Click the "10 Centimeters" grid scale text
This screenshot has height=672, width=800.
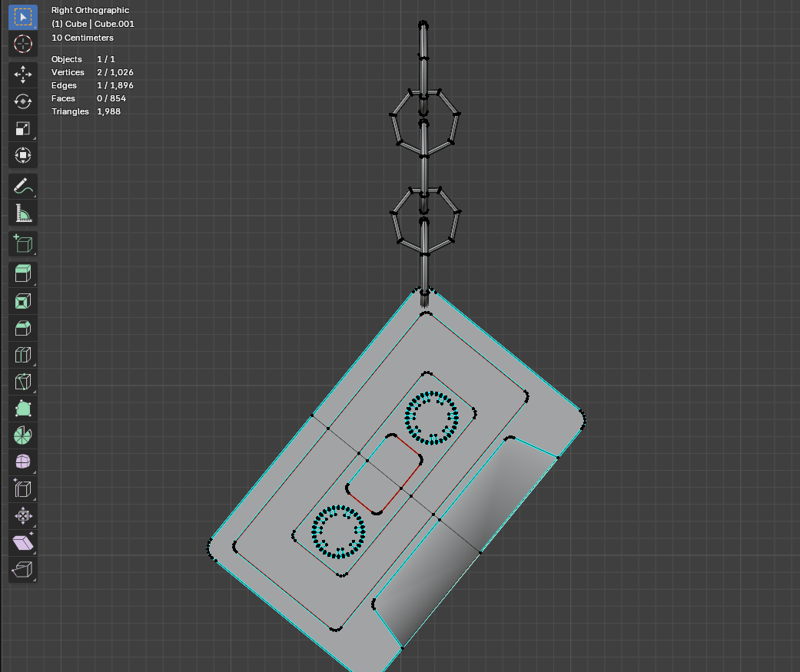(x=83, y=38)
